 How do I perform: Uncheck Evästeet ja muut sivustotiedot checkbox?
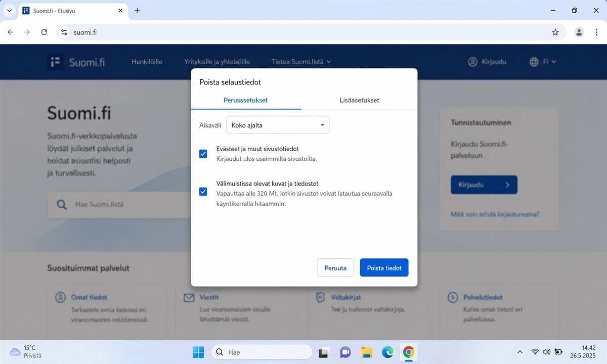pyautogui.click(x=203, y=154)
